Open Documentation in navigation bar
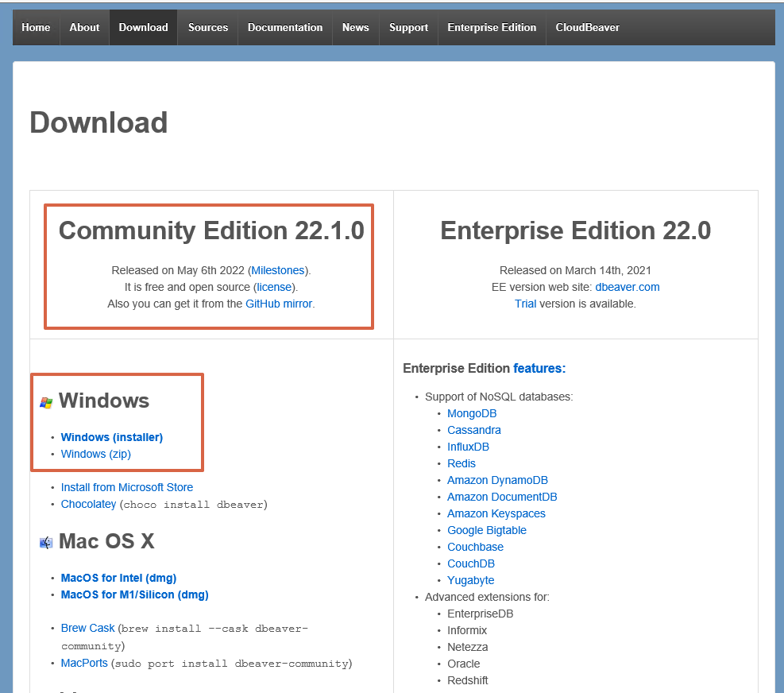The image size is (784, 693). [x=285, y=28]
